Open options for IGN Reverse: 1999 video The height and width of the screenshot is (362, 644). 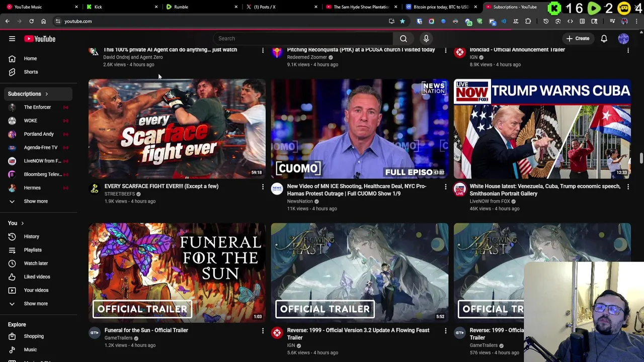click(445, 331)
